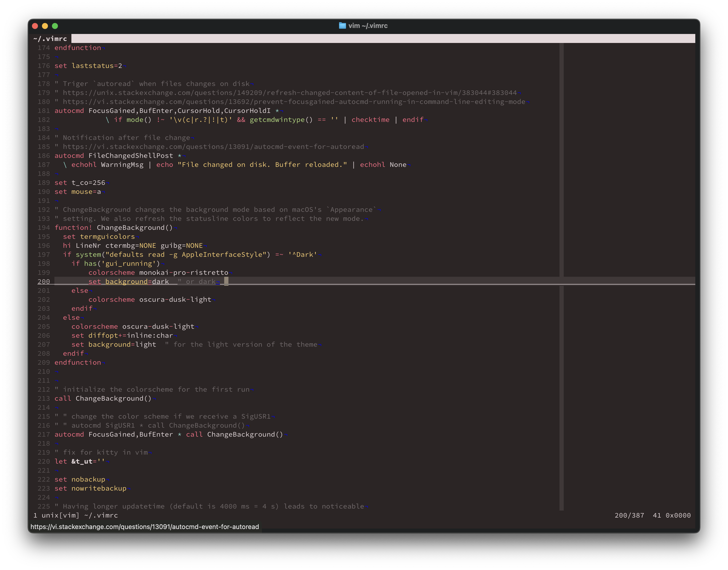Click 'Notification after file change' comment

122,138
